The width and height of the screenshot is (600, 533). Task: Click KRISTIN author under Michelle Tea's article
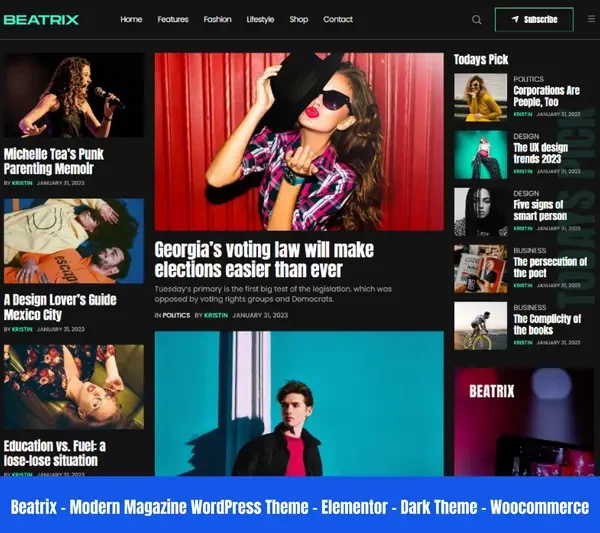click(22, 183)
